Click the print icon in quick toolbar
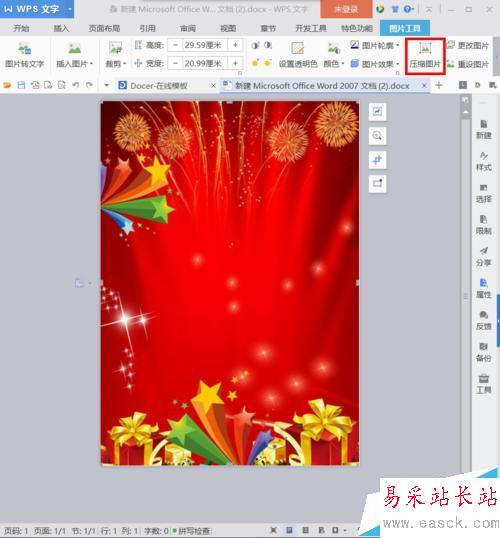 pos(48,85)
